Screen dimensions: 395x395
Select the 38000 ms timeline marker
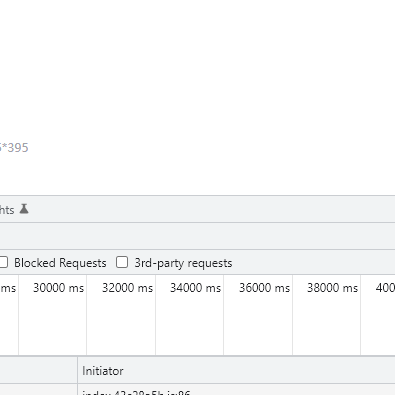[332, 288]
